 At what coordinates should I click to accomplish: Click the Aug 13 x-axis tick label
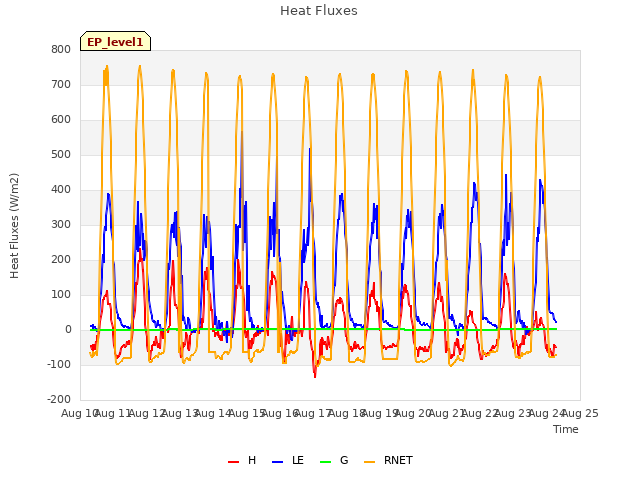[x=180, y=413]
